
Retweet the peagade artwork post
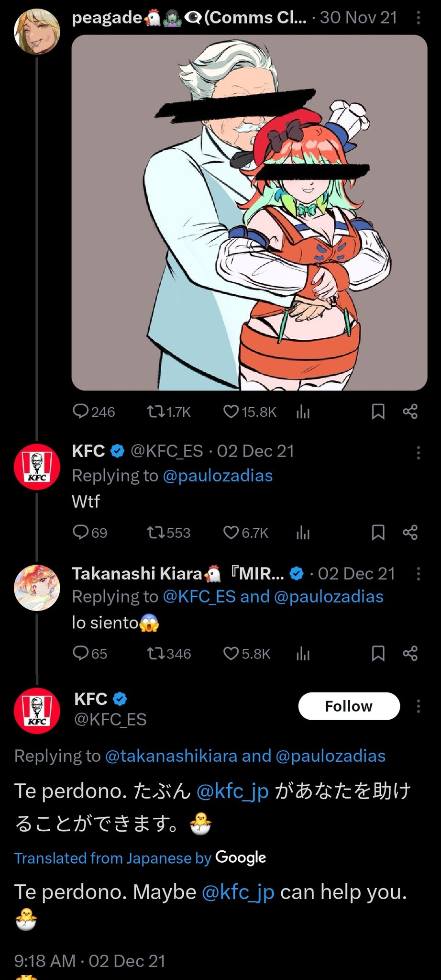154,412
